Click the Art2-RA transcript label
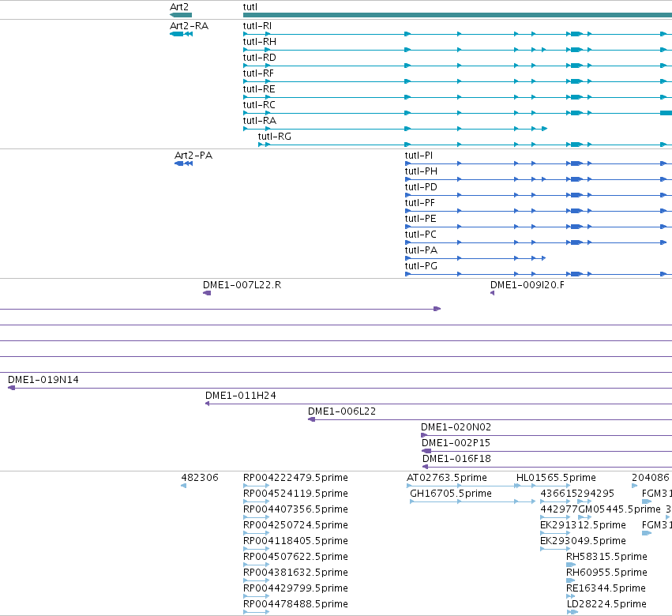Image resolution: width=672 pixels, height=616 pixels. (x=189, y=26)
